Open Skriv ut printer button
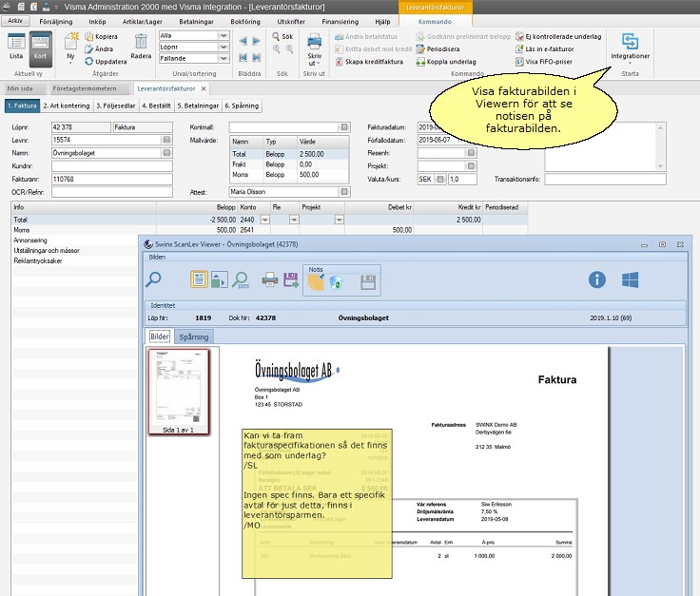The width and height of the screenshot is (700, 596). tap(314, 49)
